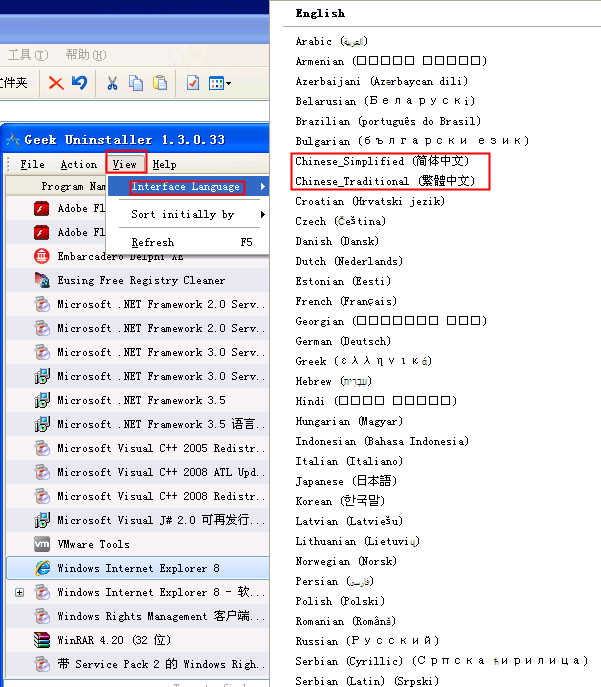Viewport: 601px width, 687px height.
Task: Choose Greek language
Action: pyautogui.click(x=364, y=361)
